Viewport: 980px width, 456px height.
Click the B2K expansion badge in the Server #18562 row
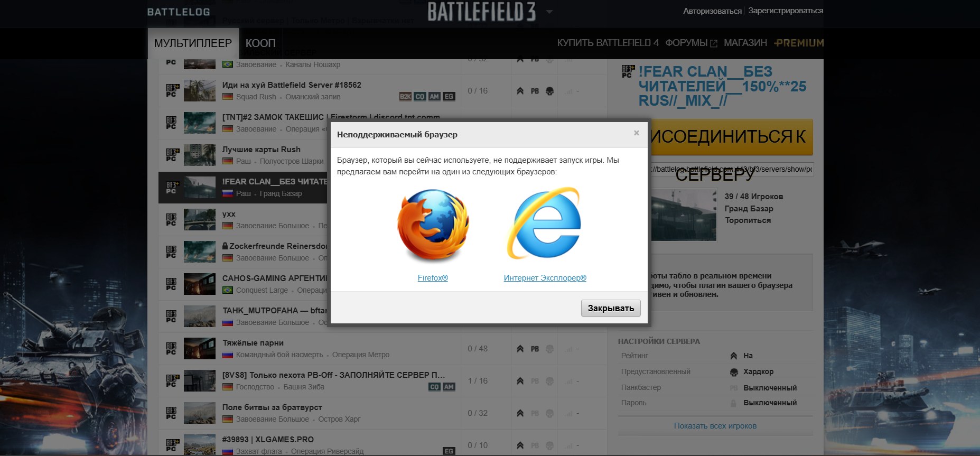(405, 97)
